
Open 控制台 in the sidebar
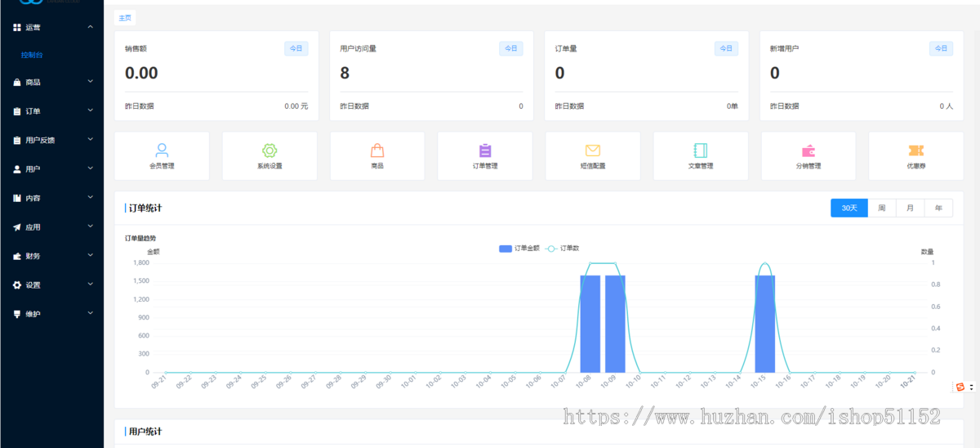click(x=32, y=55)
